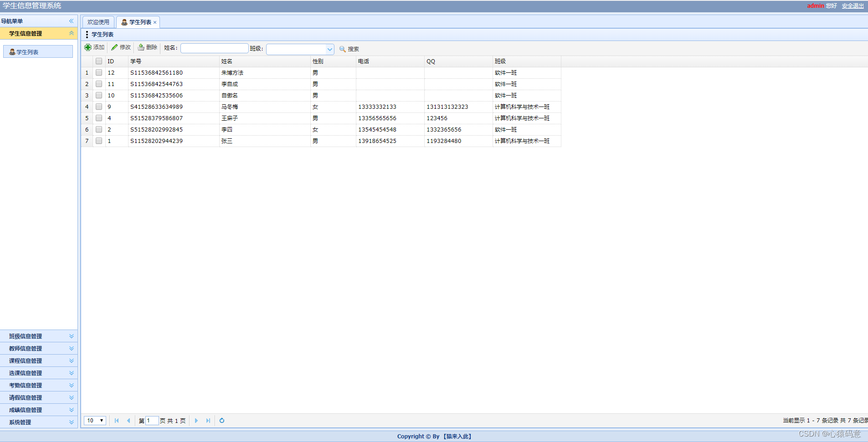The image size is (868, 442).
Task: Click the refresh icon in the pagination bar
Action: pyautogui.click(x=222, y=421)
